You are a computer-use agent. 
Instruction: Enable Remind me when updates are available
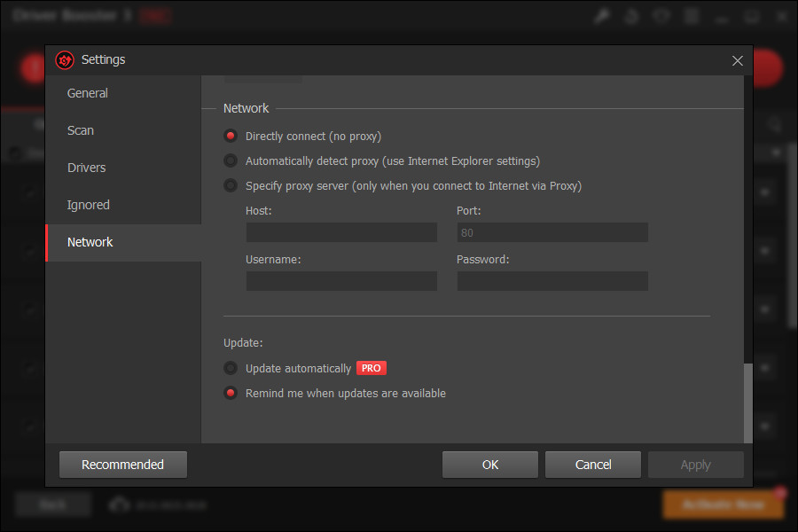click(231, 393)
